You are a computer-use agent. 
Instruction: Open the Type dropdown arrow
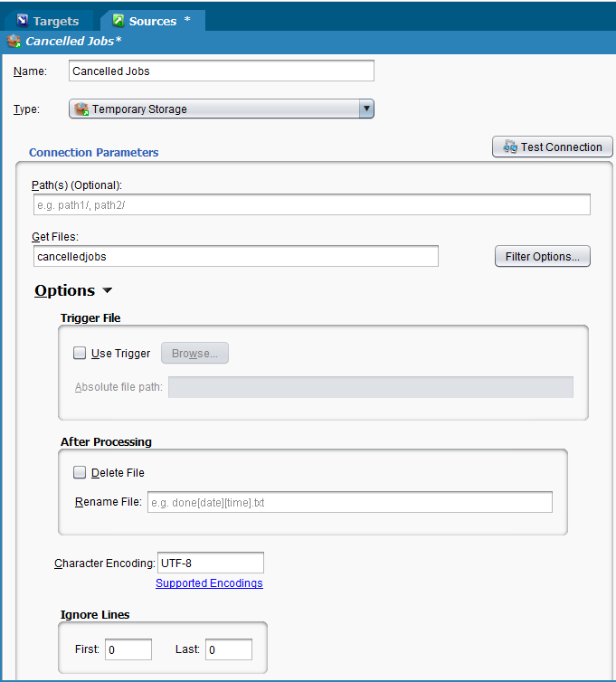tap(366, 109)
